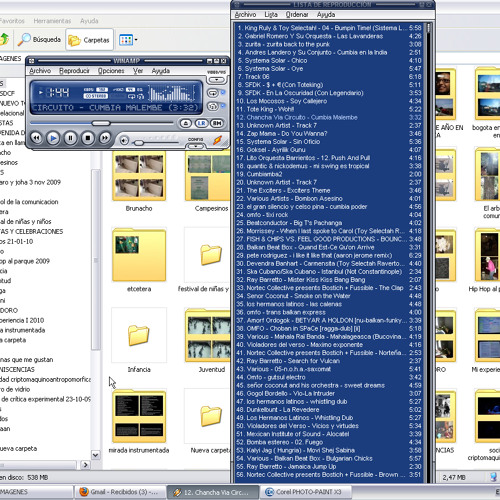This screenshot has width=500, height=500.
Task: Stop playback in Winamp
Action: [x=88, y=138]
